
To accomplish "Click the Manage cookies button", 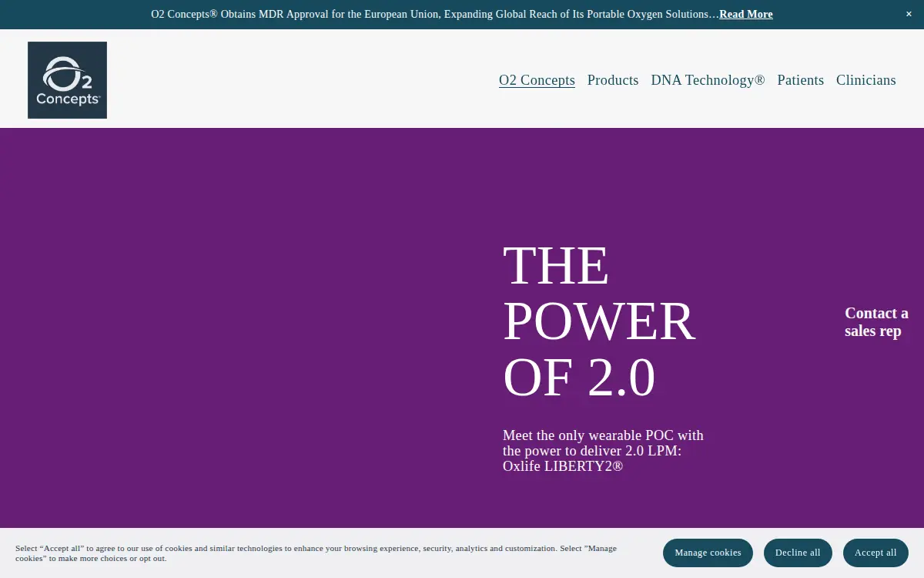I will coord(708,553).
